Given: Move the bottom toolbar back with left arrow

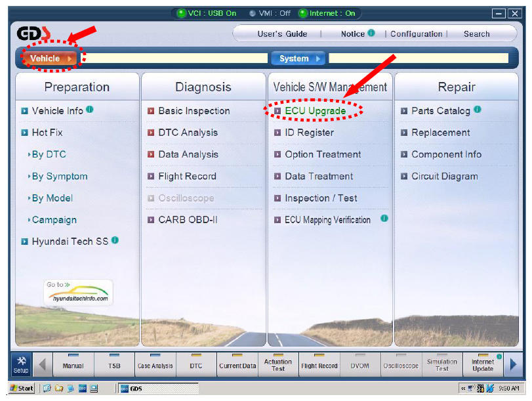Looking at the screenshot, I should click(x=43, y=365).
